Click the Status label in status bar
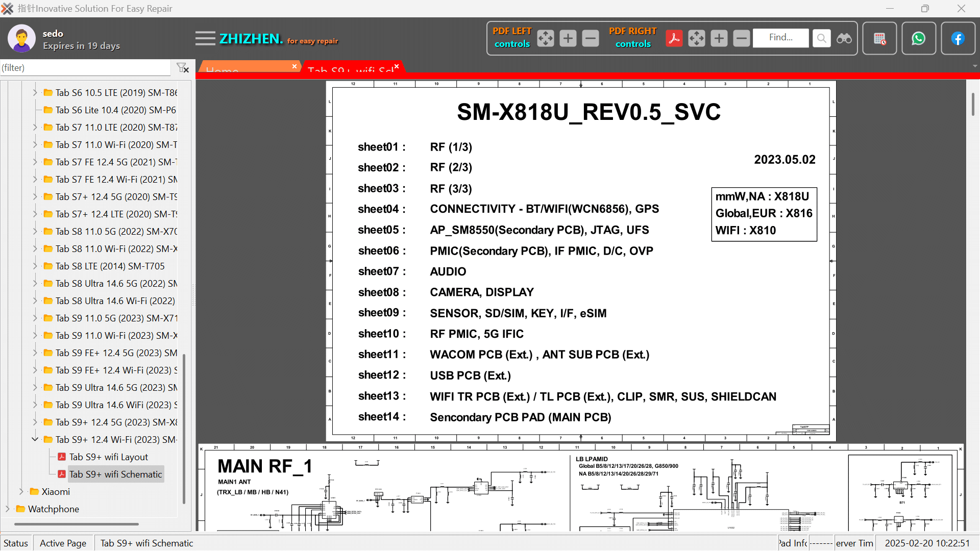The width and height of the screenshot is (980, 551). point(16,543)
